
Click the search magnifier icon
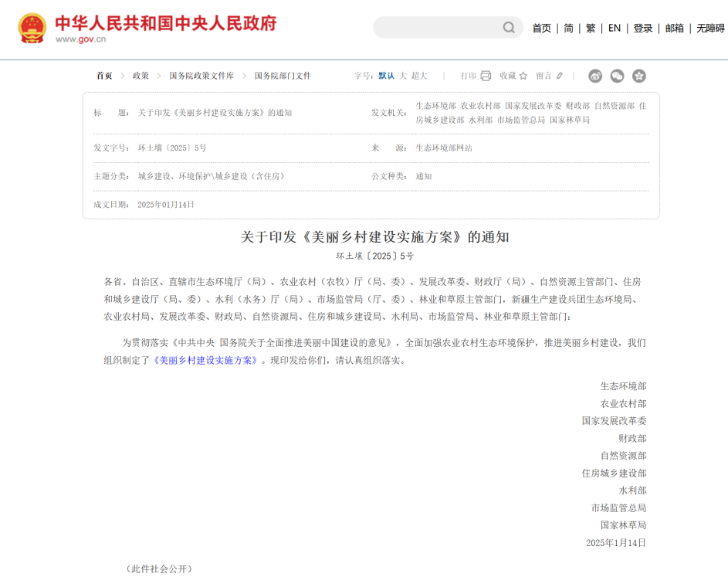tap(509, 27)
